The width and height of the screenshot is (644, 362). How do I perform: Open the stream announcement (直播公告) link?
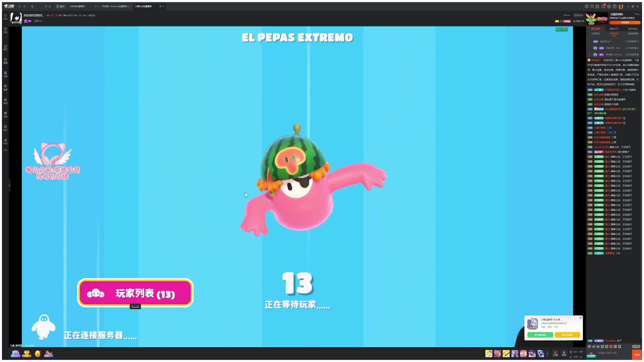click(579, 21)
